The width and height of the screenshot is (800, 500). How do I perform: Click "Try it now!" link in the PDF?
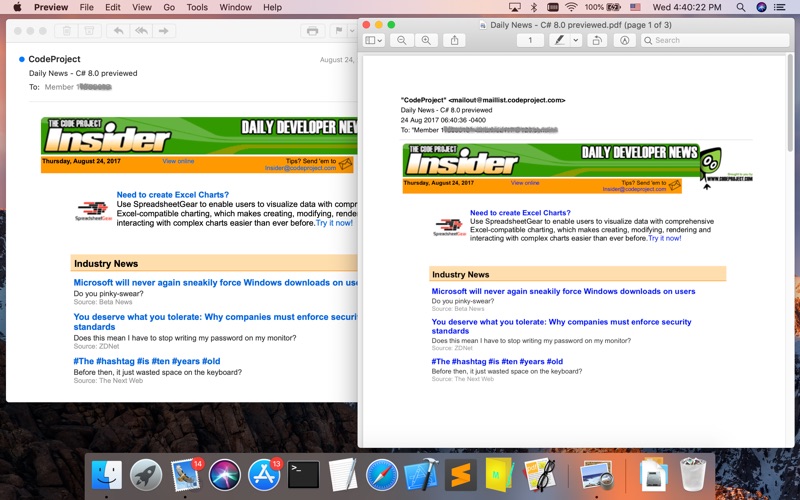(x=664, y=238)
